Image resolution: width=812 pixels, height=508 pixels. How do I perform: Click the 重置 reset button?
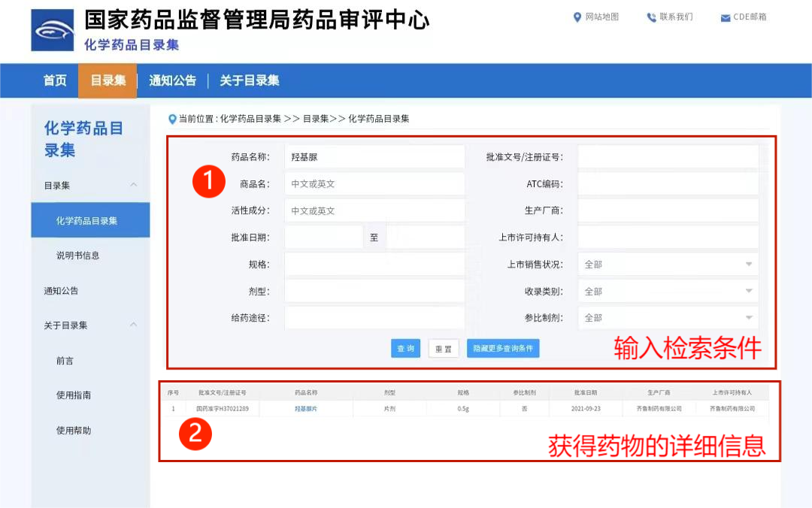(x=443, y=348)
